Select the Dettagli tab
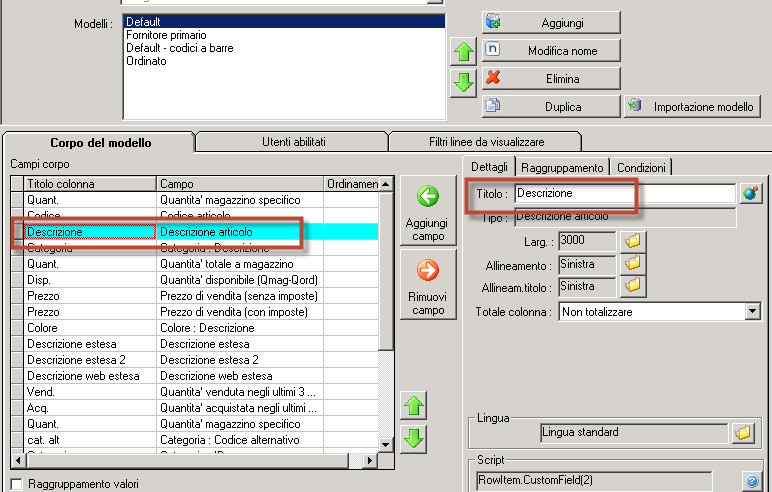 [x=489, y=167]
